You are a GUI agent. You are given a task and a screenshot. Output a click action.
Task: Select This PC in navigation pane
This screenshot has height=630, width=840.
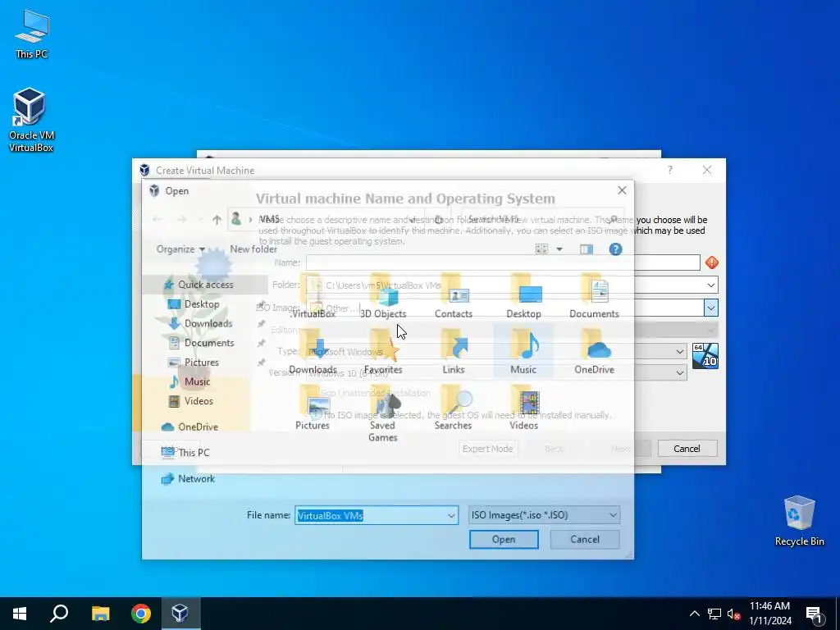tap(194, 453)
